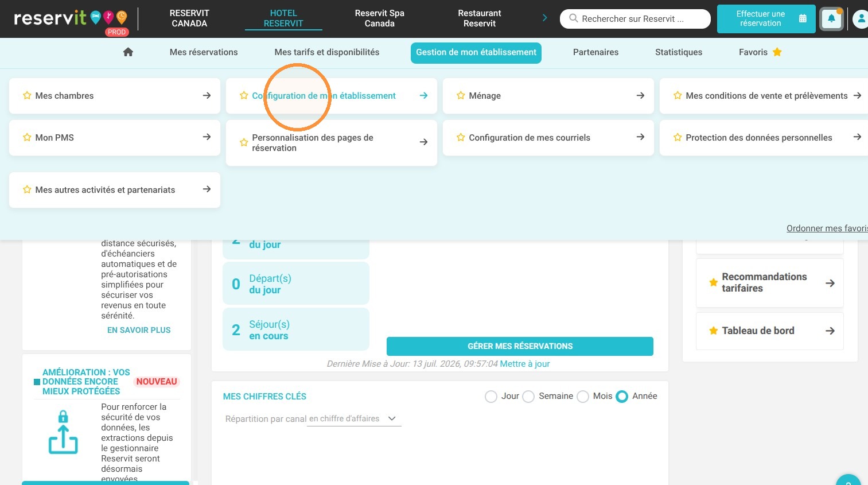This screenshot has width=868, height=485.
Task: Switch to Restaurant Reservit establishment
Action: [x=480, y=18]
